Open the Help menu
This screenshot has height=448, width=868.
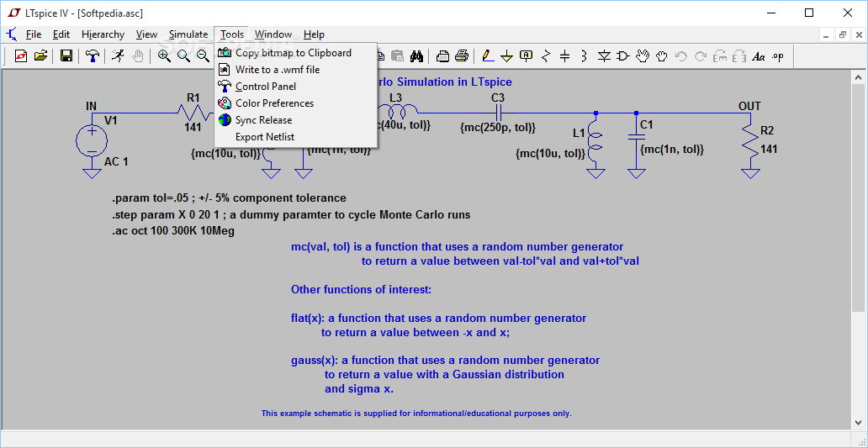314,34
